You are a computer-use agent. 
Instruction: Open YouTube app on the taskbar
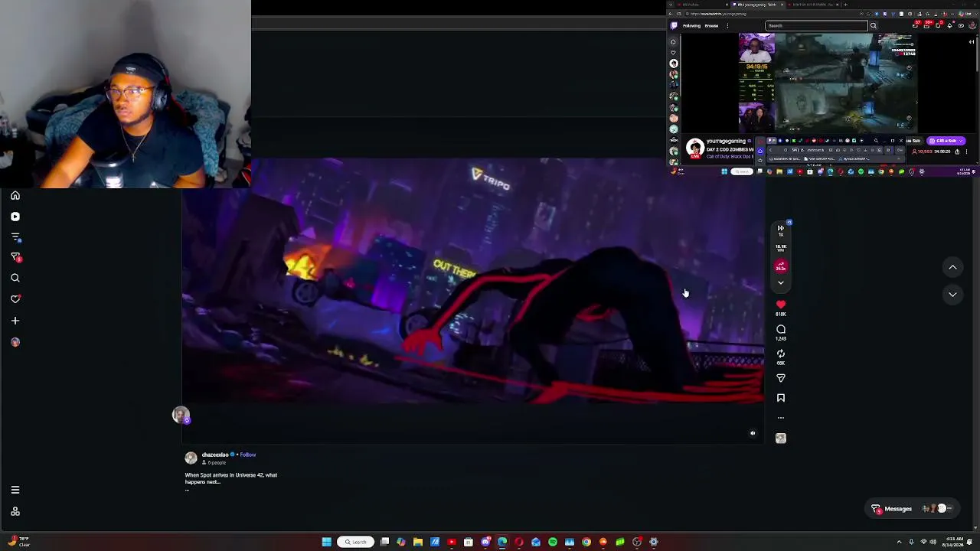point(452,542)
